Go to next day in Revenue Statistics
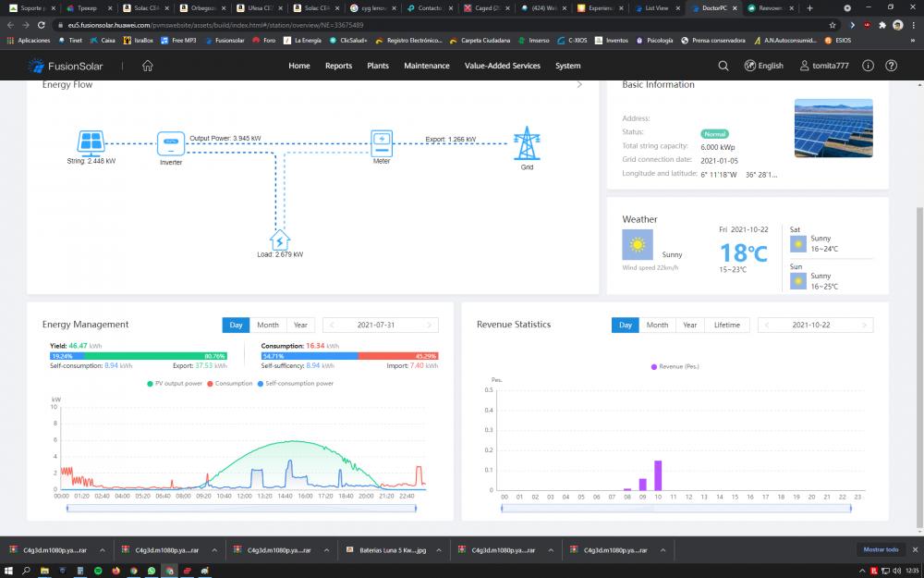 click(865, 325)
